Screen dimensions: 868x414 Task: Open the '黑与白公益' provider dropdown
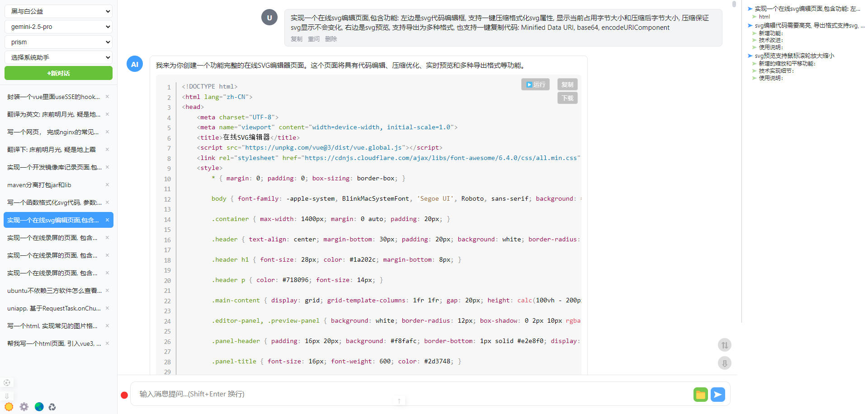tap(58, 11)
